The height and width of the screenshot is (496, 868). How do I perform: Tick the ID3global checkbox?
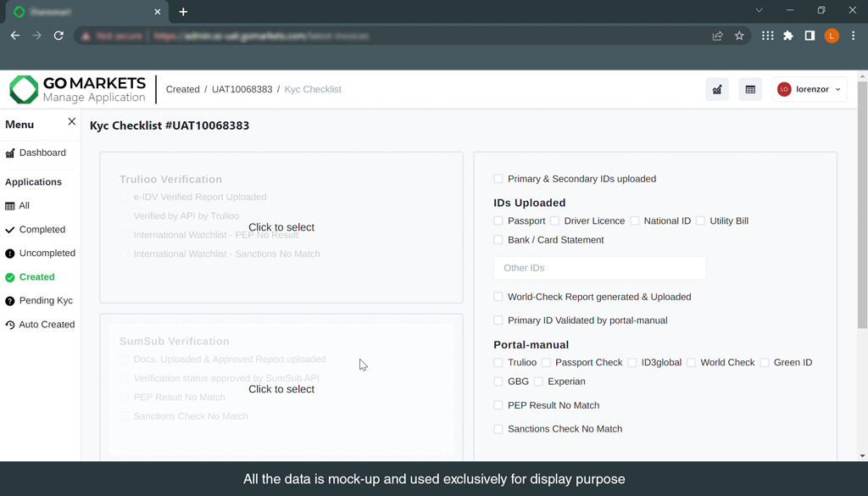(x=632, y=363)
